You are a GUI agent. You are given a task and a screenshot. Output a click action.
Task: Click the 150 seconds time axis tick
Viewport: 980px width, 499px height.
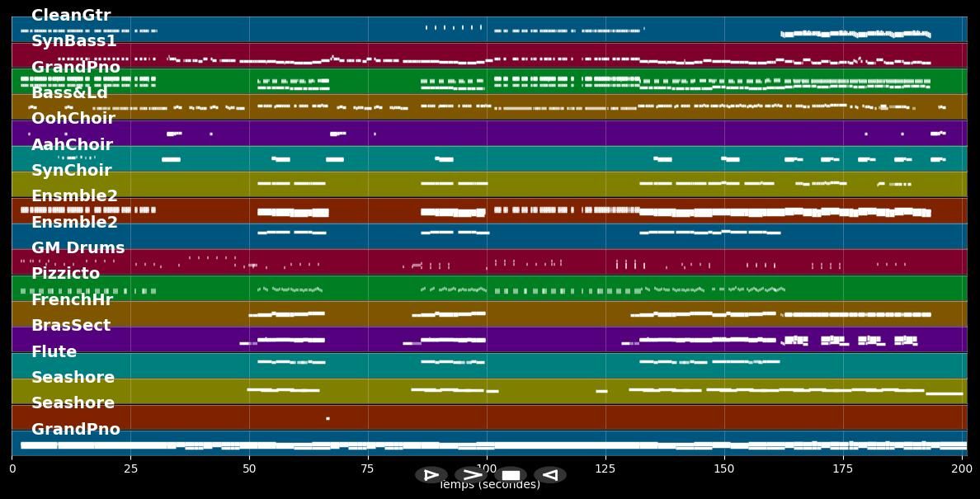click(724, 469)
